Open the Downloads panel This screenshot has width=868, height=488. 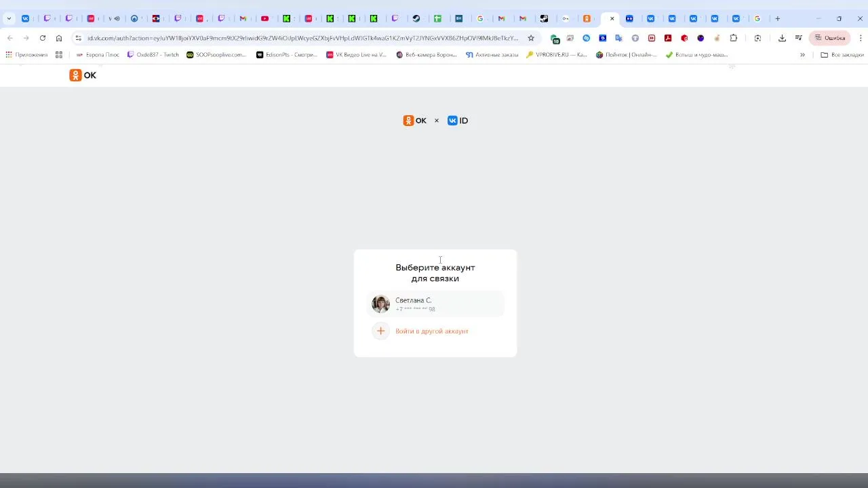782,38
